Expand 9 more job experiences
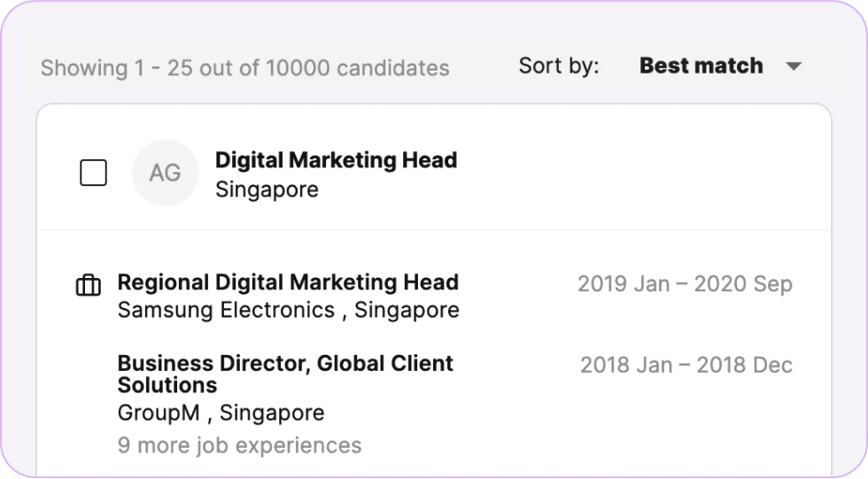 [239, 444]
